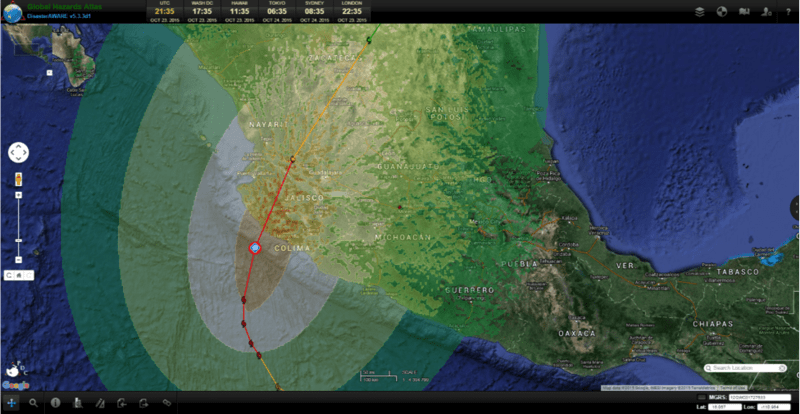Select the magnifier search tool in bottom toolbar
The height and width of the screenshot is (414, 800).
coord(34,403)
